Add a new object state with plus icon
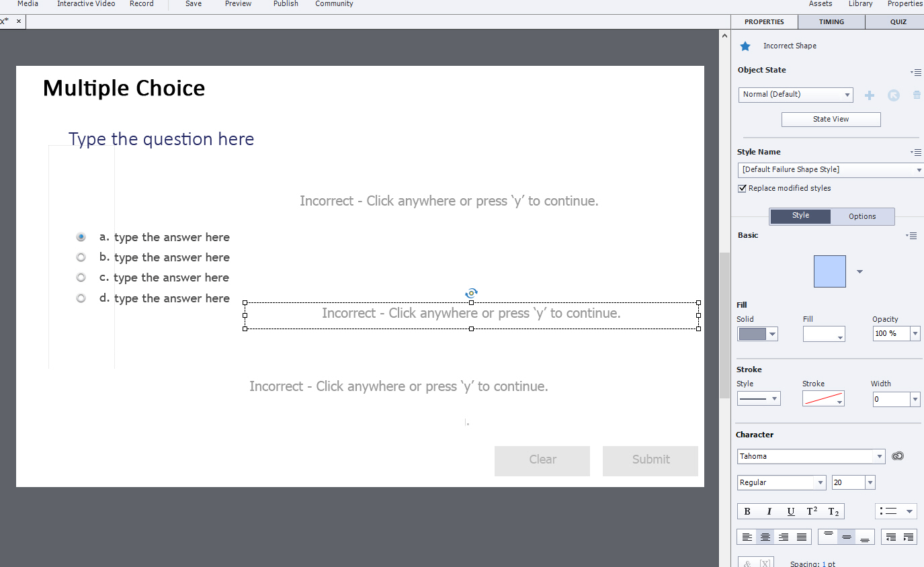The width and height of the screenshot is (924, 567). [x=869, y=95]
